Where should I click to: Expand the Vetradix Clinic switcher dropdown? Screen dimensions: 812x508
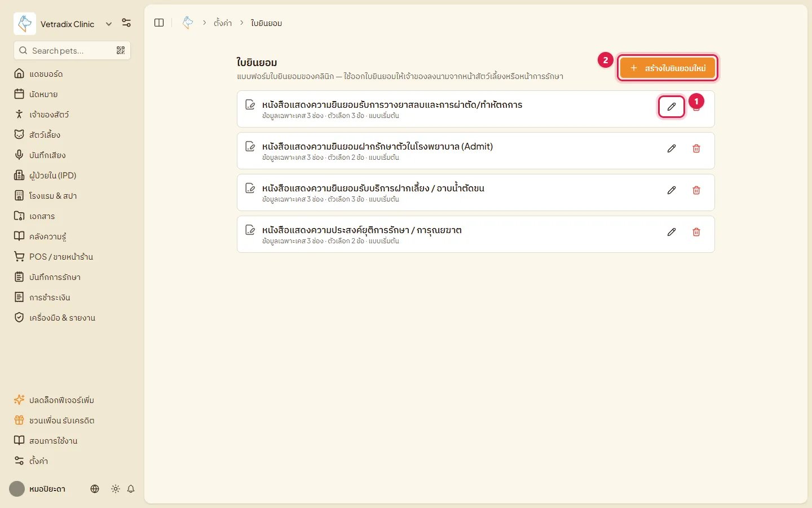click(109, 24)
